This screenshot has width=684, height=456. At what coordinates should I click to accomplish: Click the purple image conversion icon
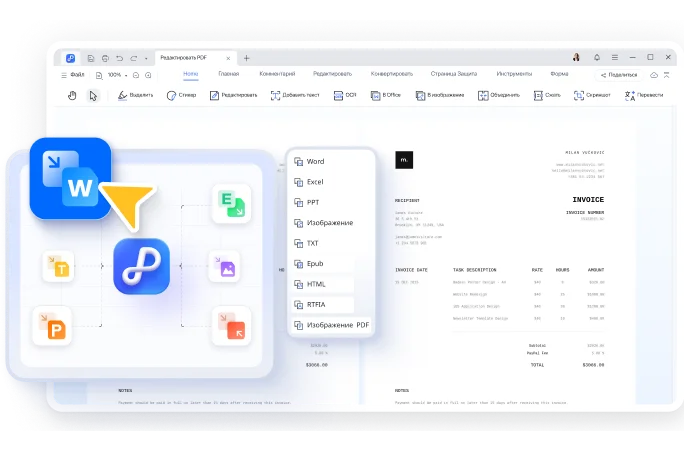(224, 266)
